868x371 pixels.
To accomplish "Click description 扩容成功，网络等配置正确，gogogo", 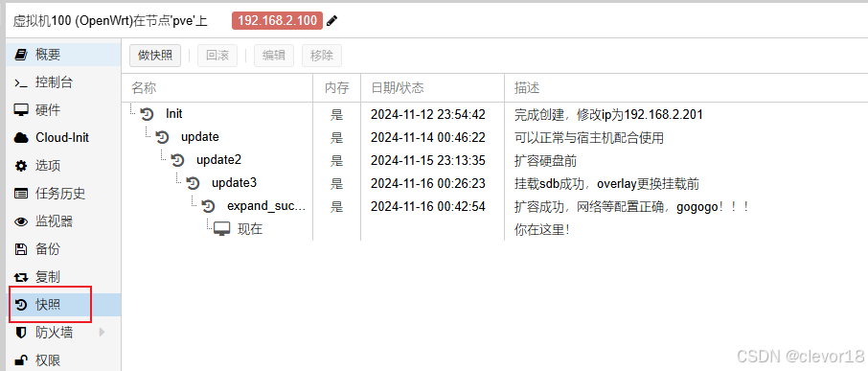I will tap(631, 206).
